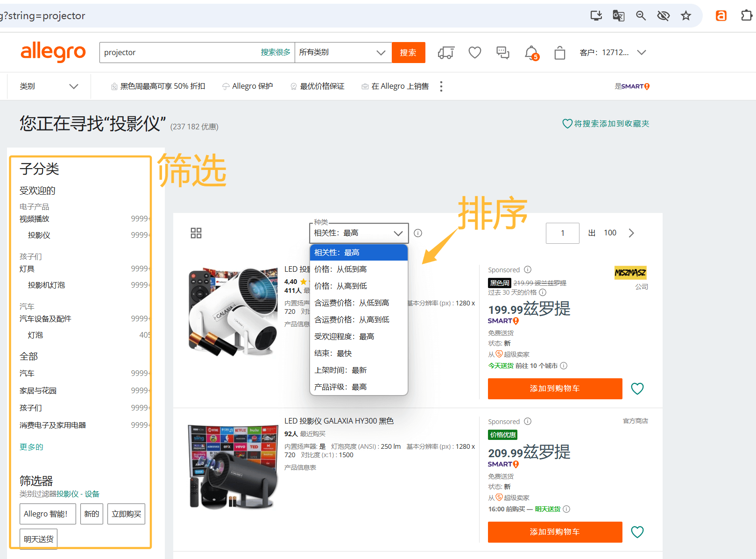Go to next results page arrow
Screen dimensions: 756x559
pos(631,233)
